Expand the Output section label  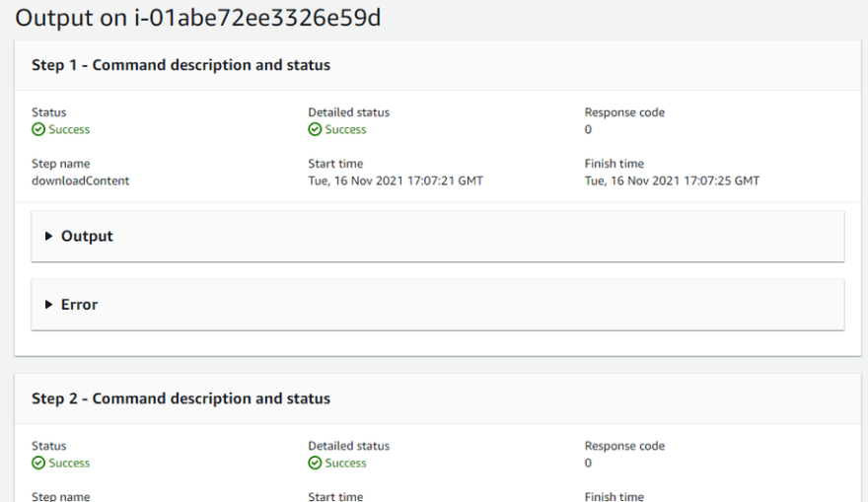pyautogui.click(x=87, y=237)
